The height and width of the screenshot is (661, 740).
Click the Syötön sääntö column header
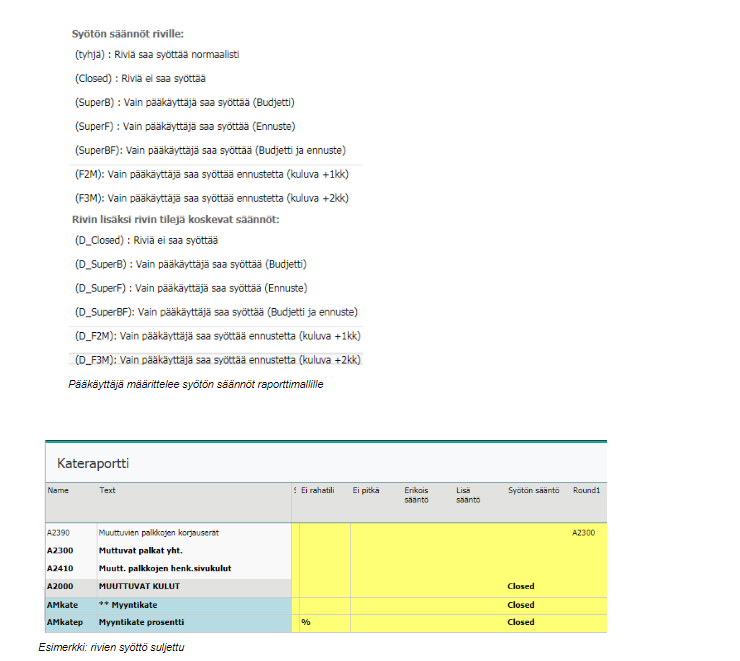click(534, 490)
